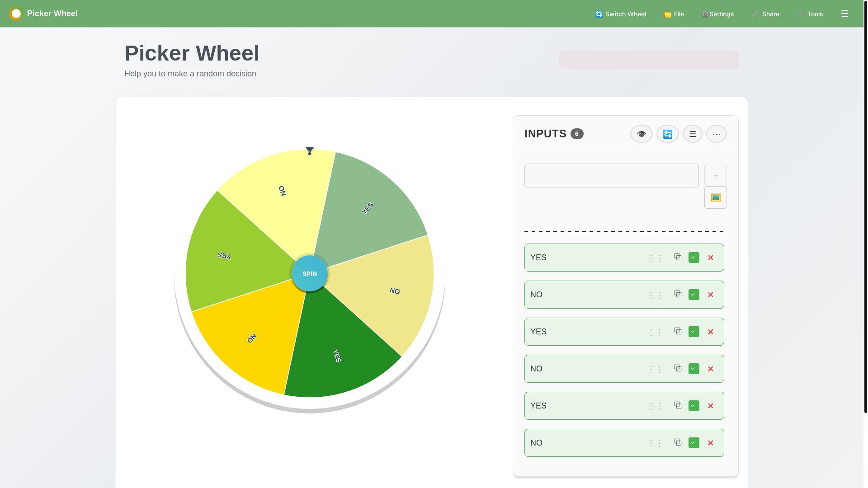Add an image input with the picture icon

pos(716,197)
